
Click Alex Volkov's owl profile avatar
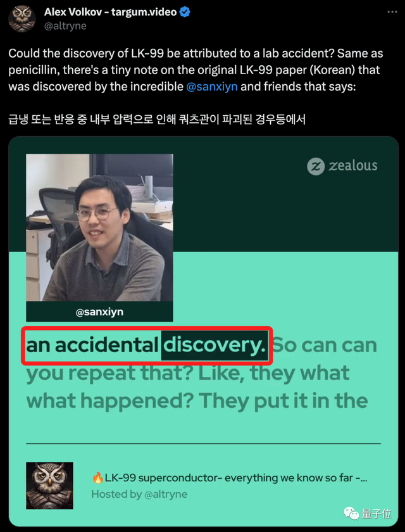point(22,18)
